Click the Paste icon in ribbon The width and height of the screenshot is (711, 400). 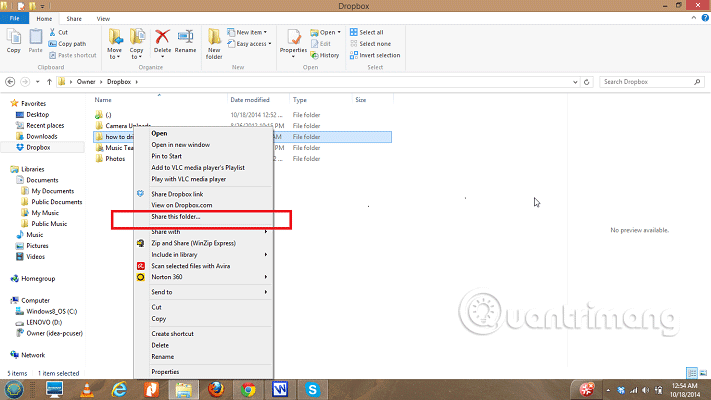pos(35,37)
